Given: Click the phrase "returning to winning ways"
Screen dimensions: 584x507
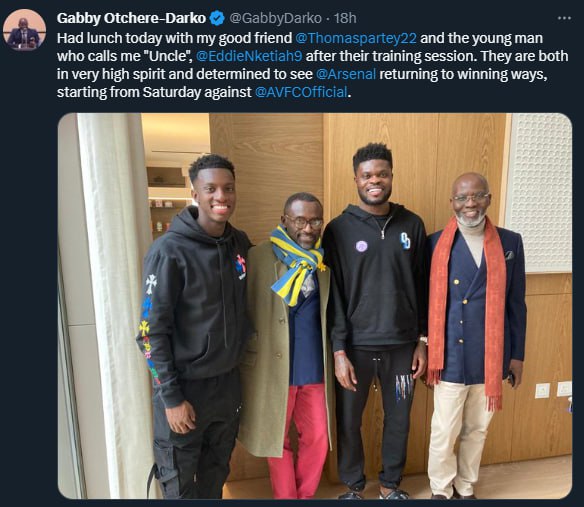Looking at the screenshot, I should 463,74.
